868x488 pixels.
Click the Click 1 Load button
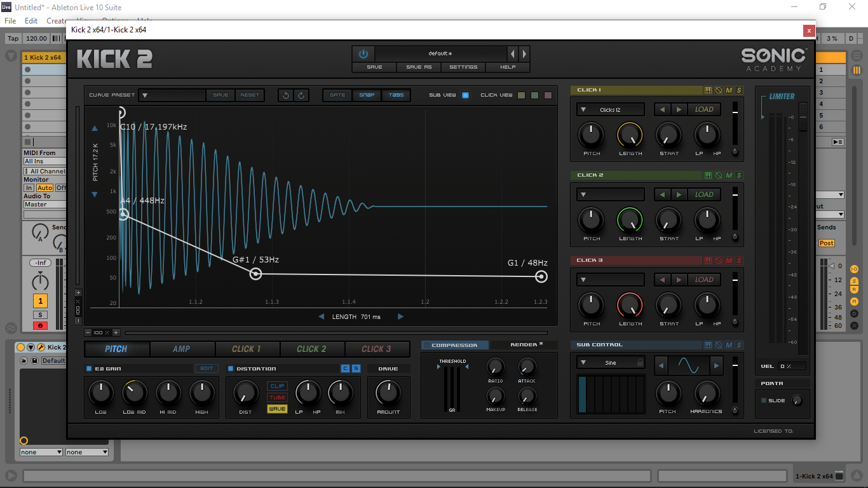(704, 109)
